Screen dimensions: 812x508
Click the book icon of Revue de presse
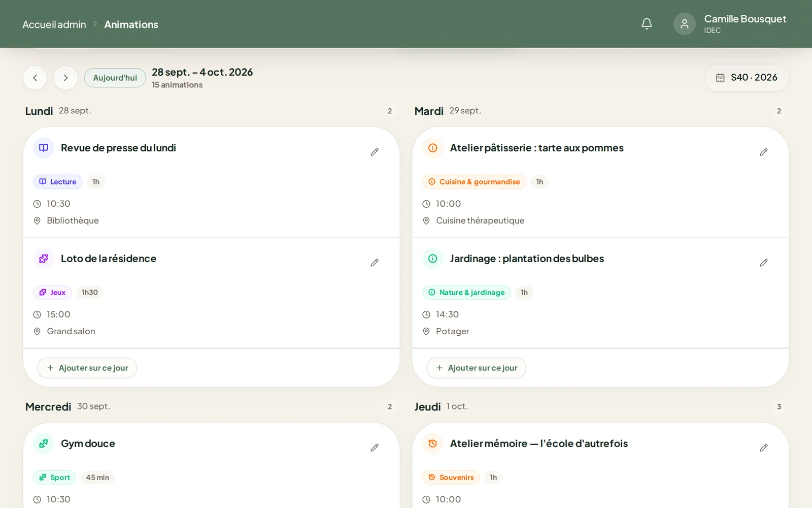[44, 148]
